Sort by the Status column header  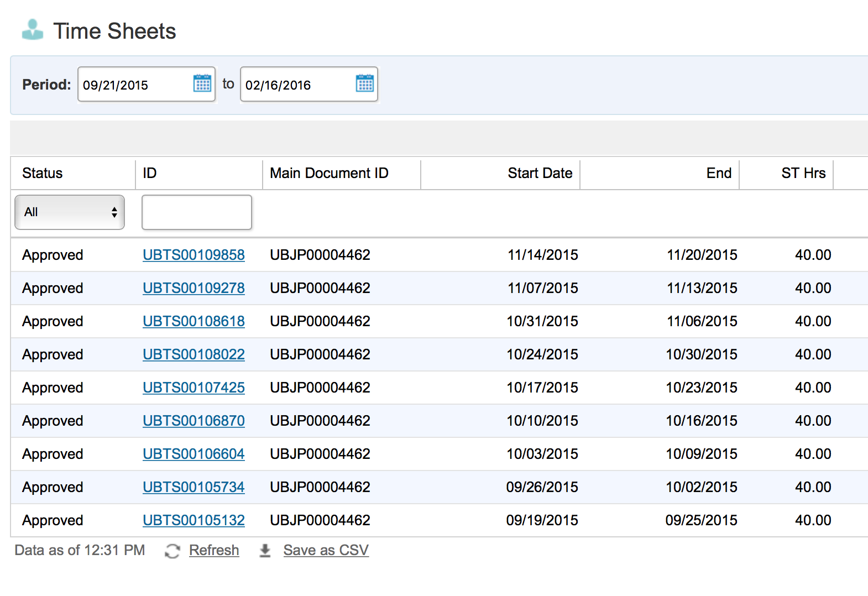click(43, 173)
